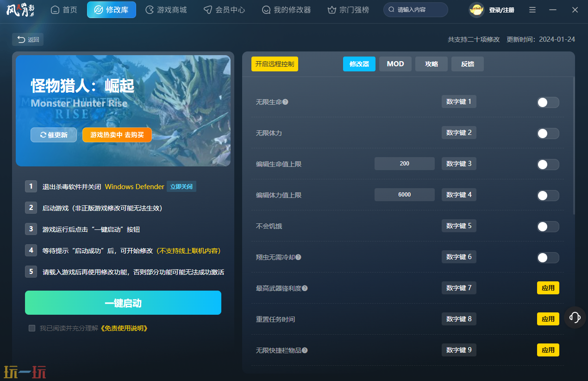Viewport: 588px width, 381px height.
Task: Go to 首页 home tab
Action: coord(64,10)
